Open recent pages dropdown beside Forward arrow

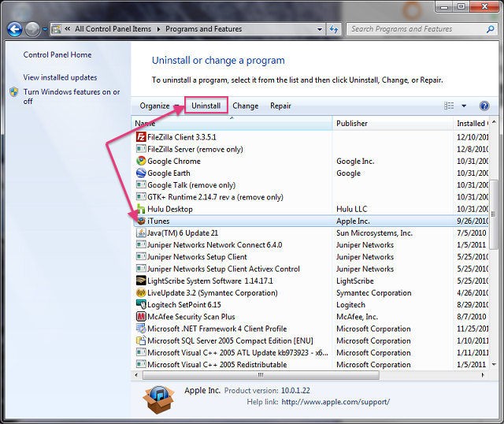pos(45,29)
